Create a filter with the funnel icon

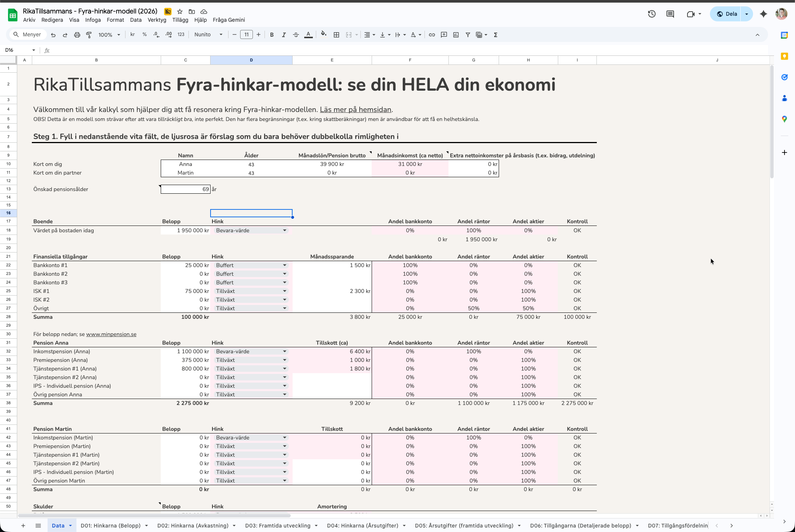(x=468, y=35)
